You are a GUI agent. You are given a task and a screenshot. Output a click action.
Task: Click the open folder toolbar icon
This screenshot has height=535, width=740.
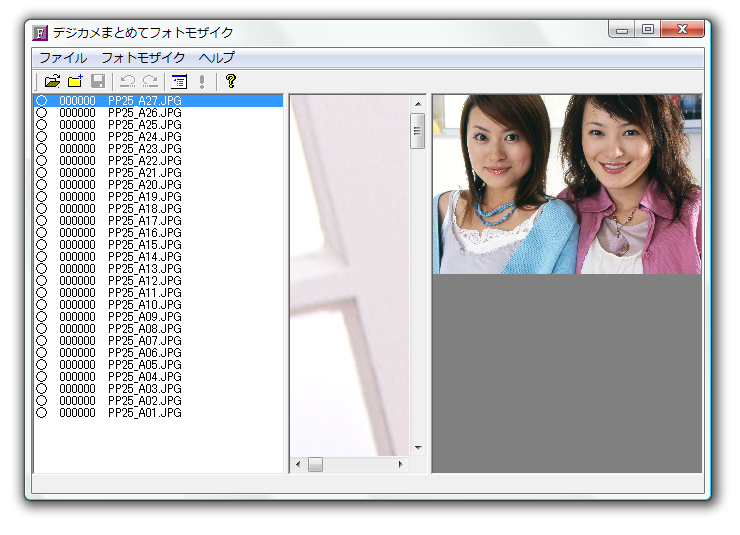point(52,82)
